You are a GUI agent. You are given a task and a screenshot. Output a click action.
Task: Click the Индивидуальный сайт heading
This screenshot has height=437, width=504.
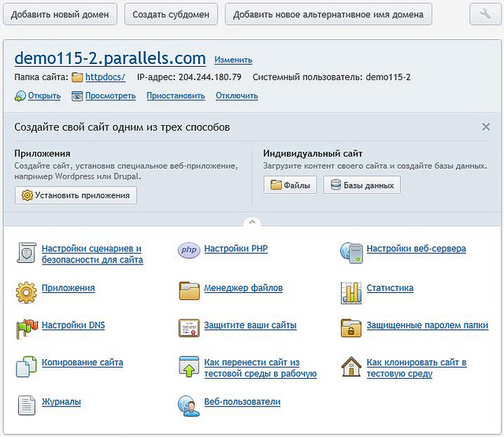313,154
